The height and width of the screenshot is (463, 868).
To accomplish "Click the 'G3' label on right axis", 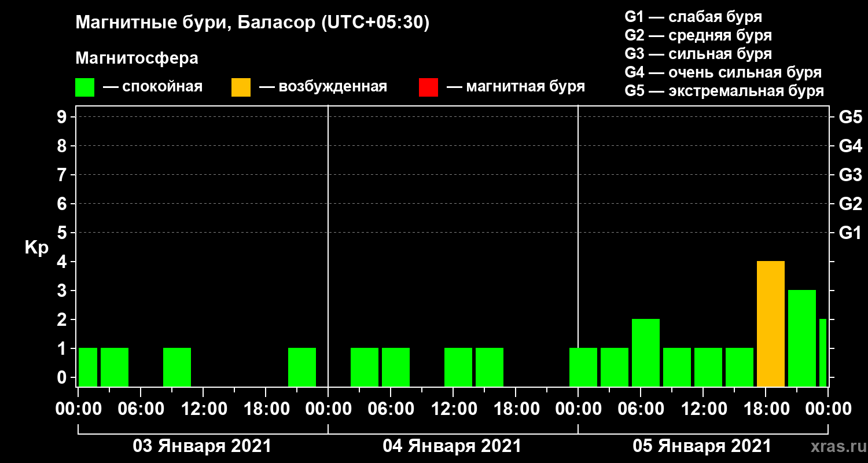I will pyautogui.click(x=850, y=175).
